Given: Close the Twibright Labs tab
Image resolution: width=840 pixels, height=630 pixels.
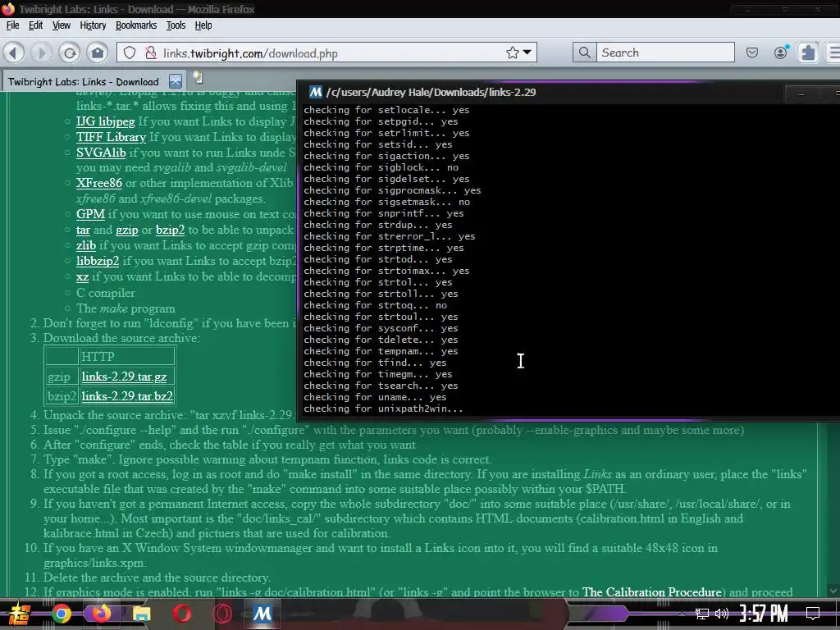Looking at the screenshot, I should 176,81.
